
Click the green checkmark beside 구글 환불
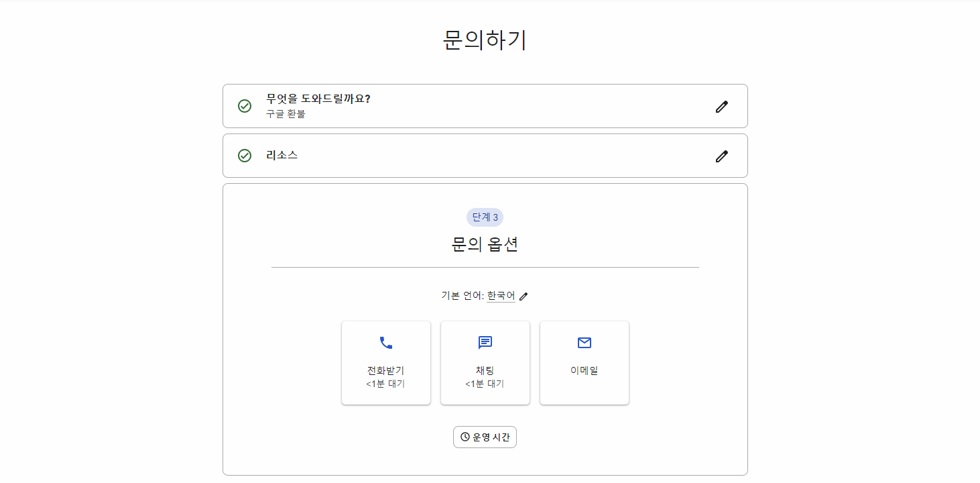click(x=244, y=106)
